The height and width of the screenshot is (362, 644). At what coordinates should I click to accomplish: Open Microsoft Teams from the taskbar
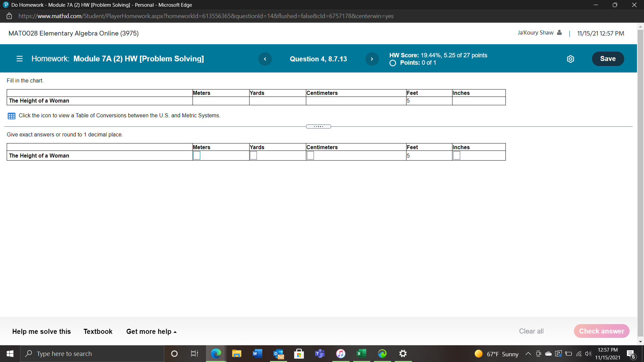320,354
